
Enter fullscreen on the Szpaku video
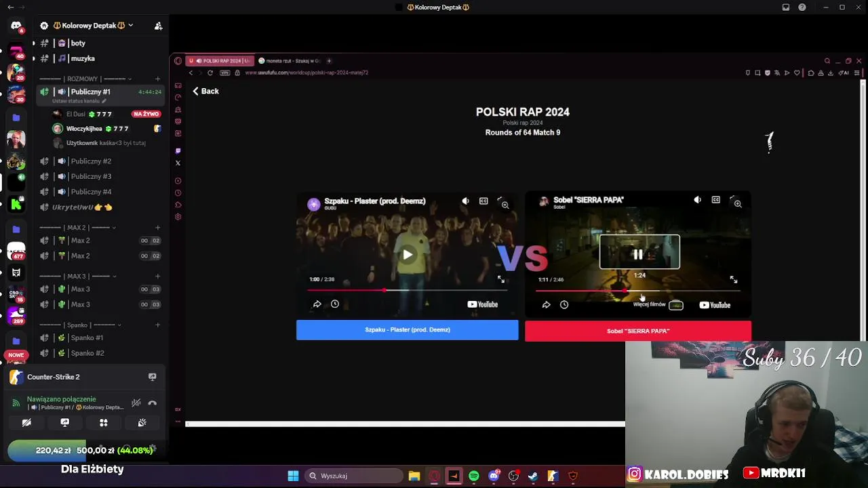(x=501, y=279)
